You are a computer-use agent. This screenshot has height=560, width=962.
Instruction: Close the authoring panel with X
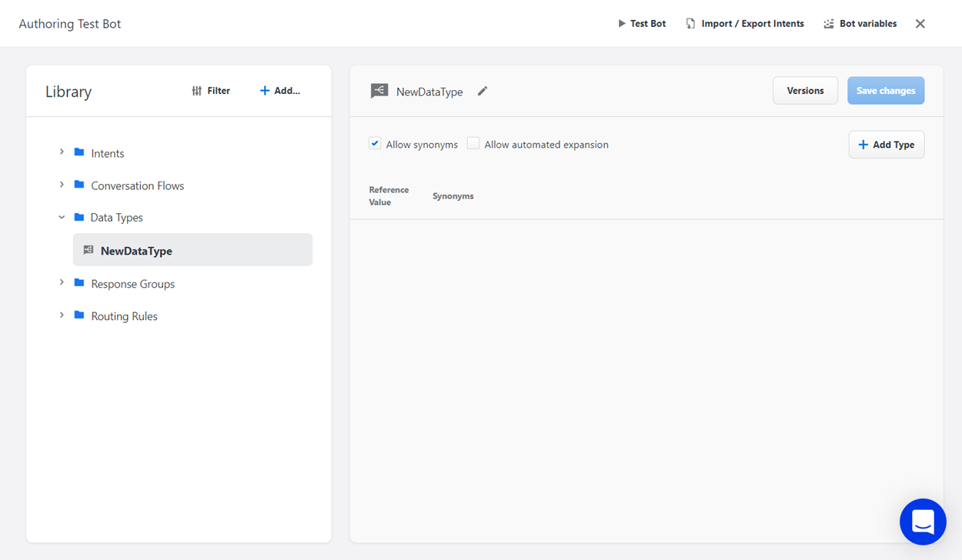pos(920,24)
